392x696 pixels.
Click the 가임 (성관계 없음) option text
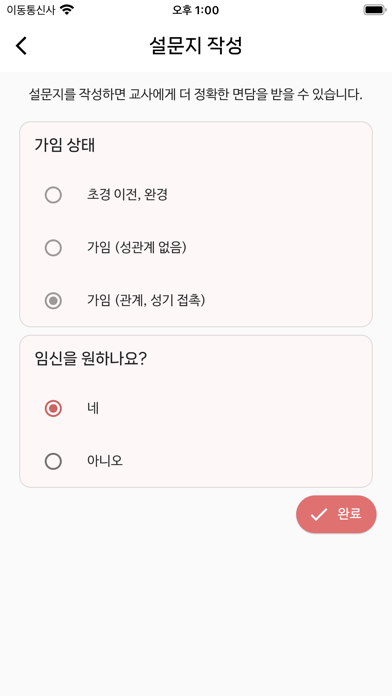tap(137, 248)
